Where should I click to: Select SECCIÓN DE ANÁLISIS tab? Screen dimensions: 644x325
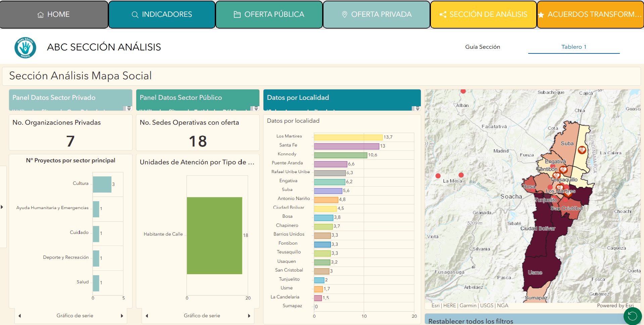(x=484, y=14)
